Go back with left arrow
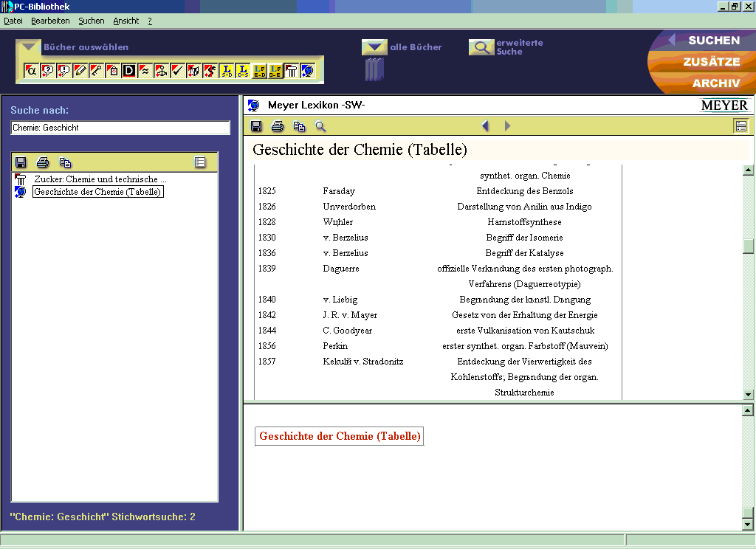 (x=486, y=125)
